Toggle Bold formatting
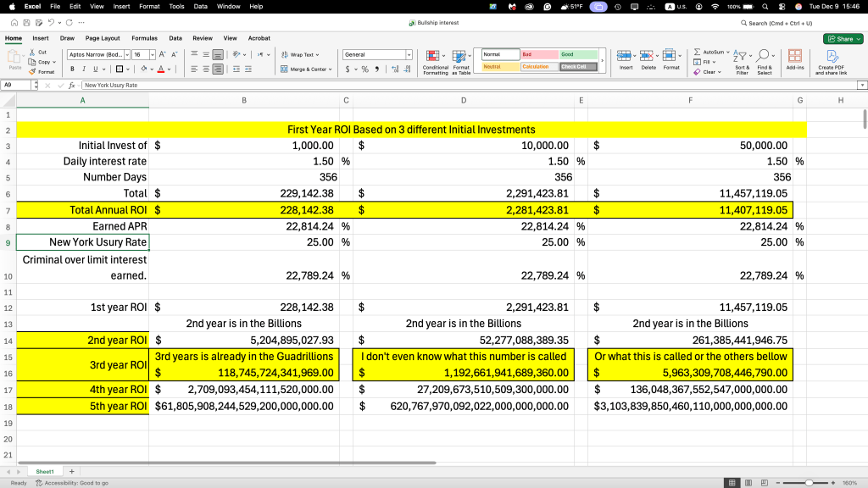This screenshot has height=488, width=868. tap(72, 69)
